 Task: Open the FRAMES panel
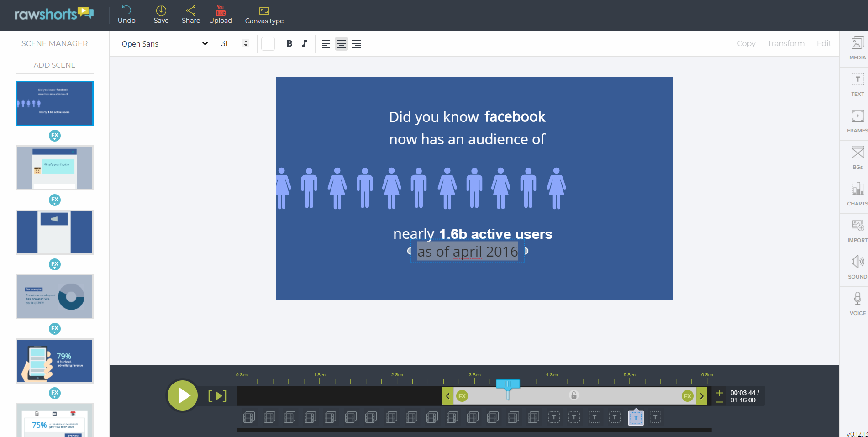[857, 121]
